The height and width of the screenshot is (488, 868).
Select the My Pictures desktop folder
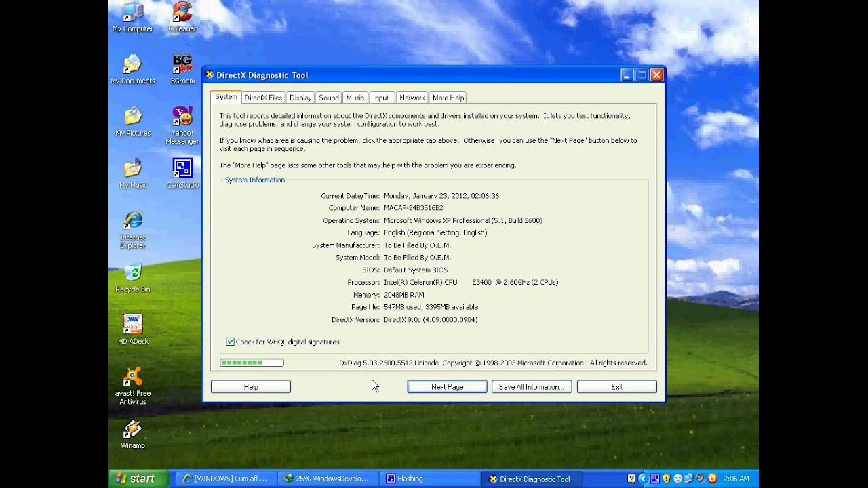pos(133,121)
